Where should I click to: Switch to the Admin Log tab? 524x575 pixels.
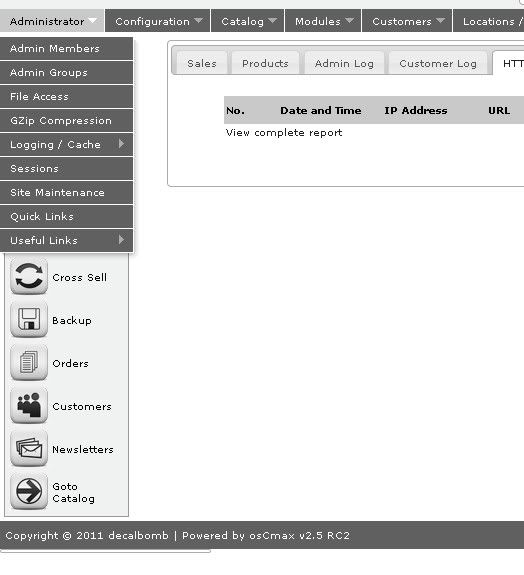pyautogui.click(x=344, y=63)
